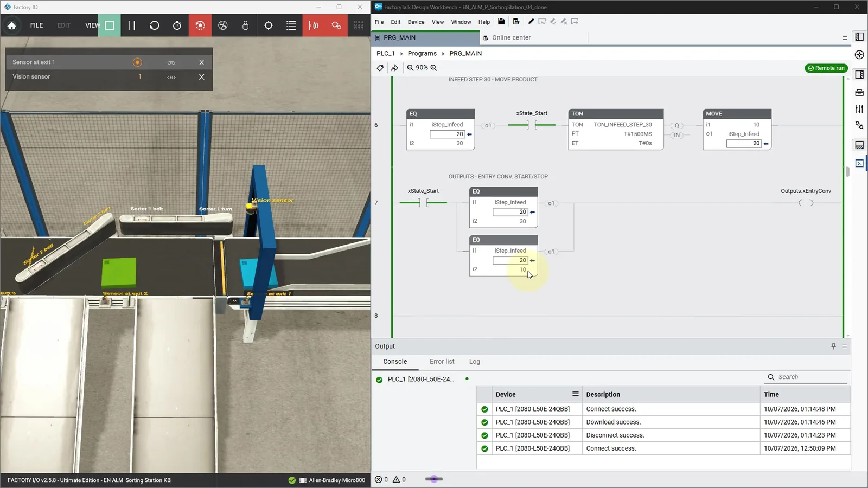Open the Output panel options menu
The width and height of the screenshot is (868, 488).
click(845, 346)
